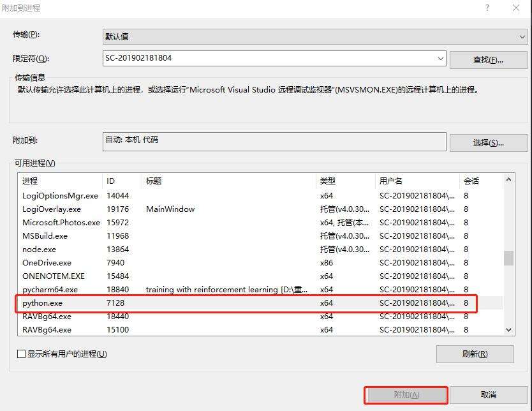Enable the 显示所有用户的进程 checkbox
The image size is (532, 411).
coord(19,354)
